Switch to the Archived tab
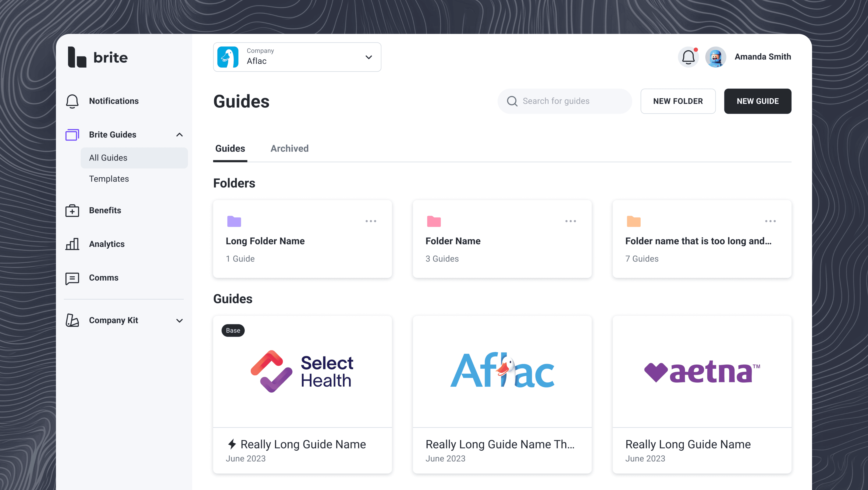 click(289, 149)
